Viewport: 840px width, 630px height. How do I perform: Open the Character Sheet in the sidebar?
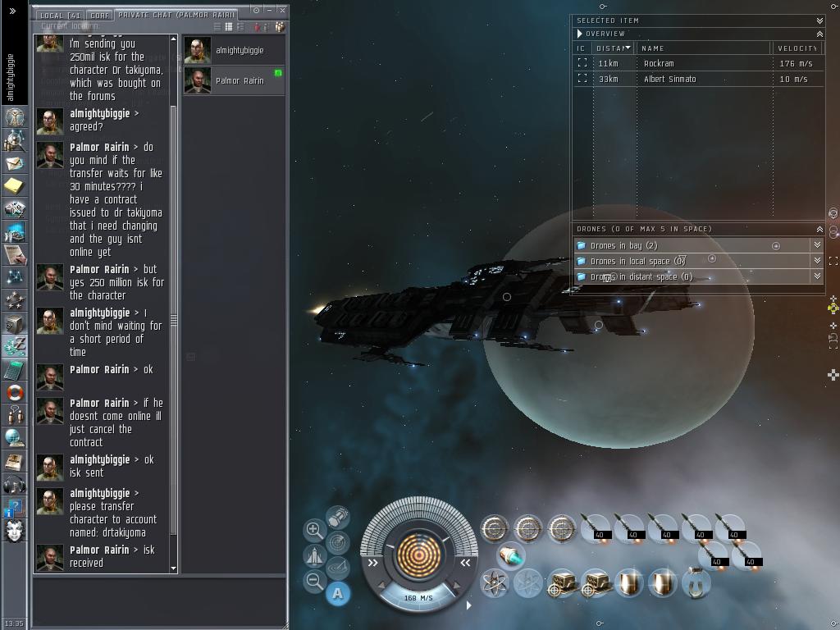[x=15, y=116]
